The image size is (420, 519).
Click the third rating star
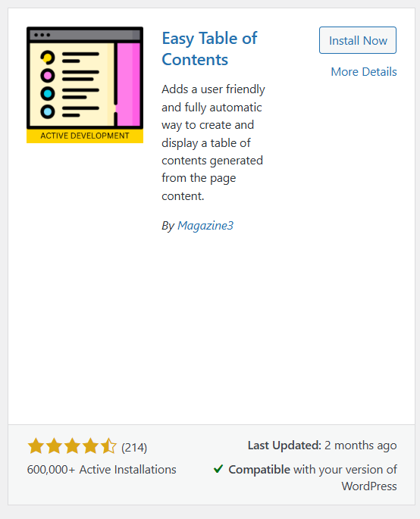(72, 446)
